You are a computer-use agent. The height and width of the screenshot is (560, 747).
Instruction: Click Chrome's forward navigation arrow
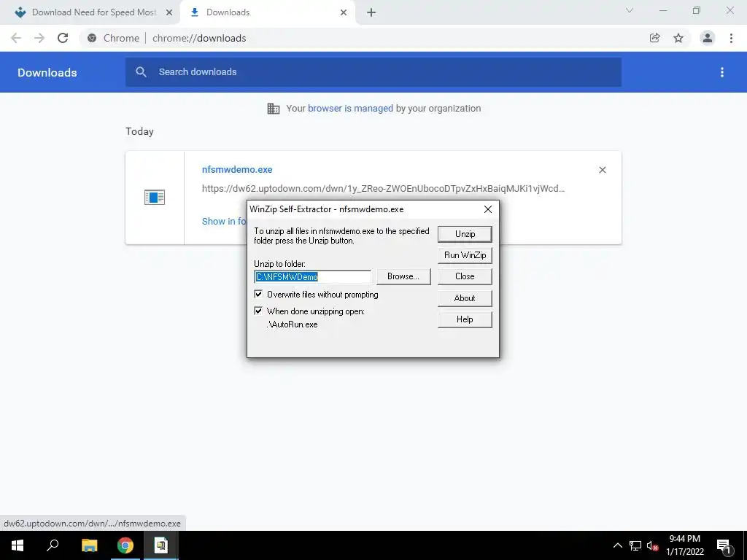tap(39, 38)
